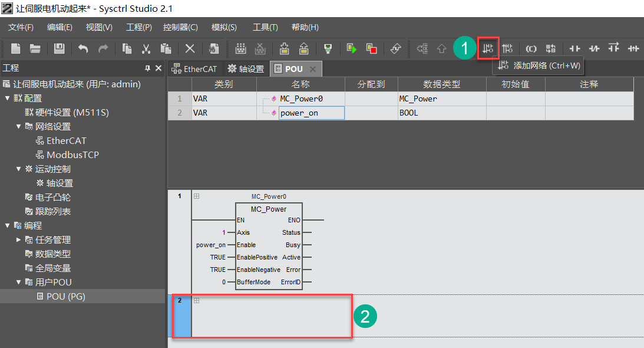Collapse the 用户POU tree node

pos(18,282)
